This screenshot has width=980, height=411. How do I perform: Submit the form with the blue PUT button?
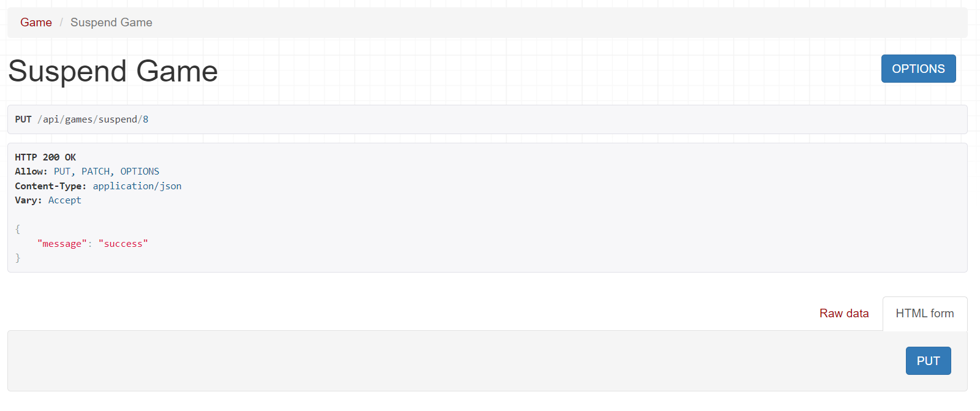point(928,361)
